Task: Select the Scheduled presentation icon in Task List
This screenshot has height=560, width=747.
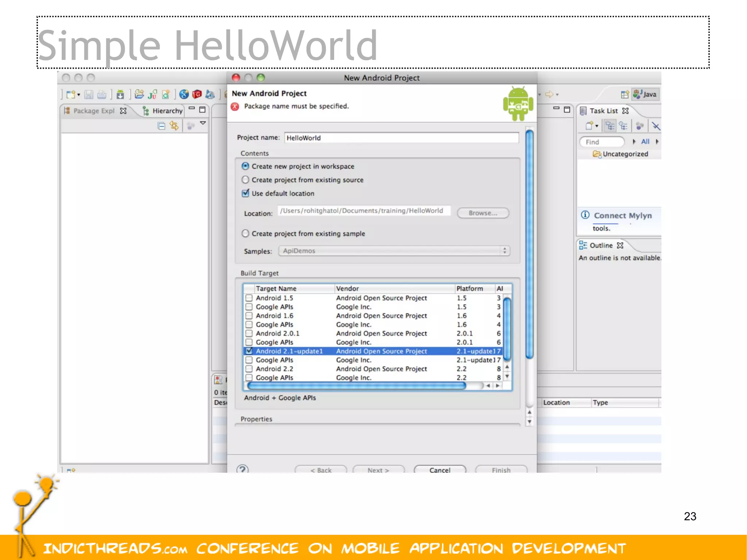Action: pyautogui.click(x=623, y=126)
